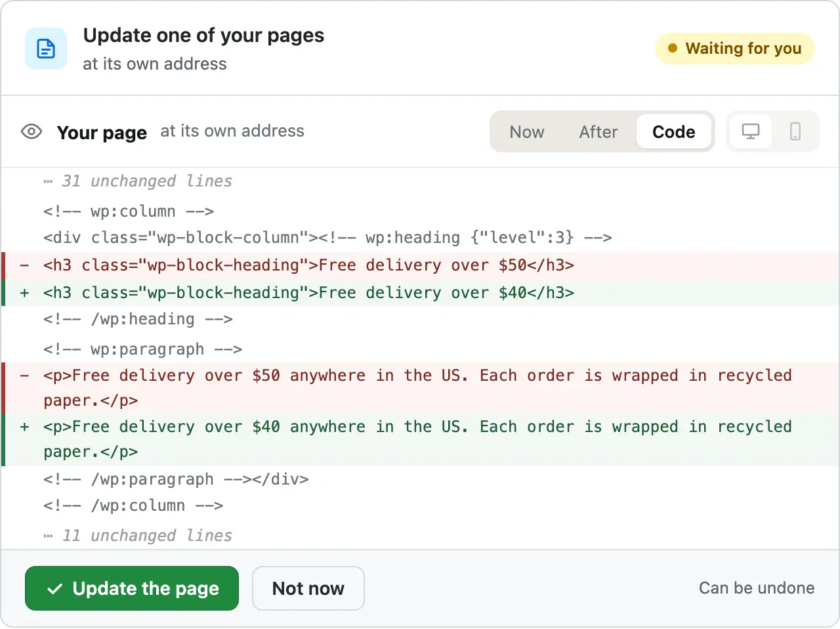Viewport: 840px width, 629px height.
Task: Click the Update the page button
Action: click(132, 588)
